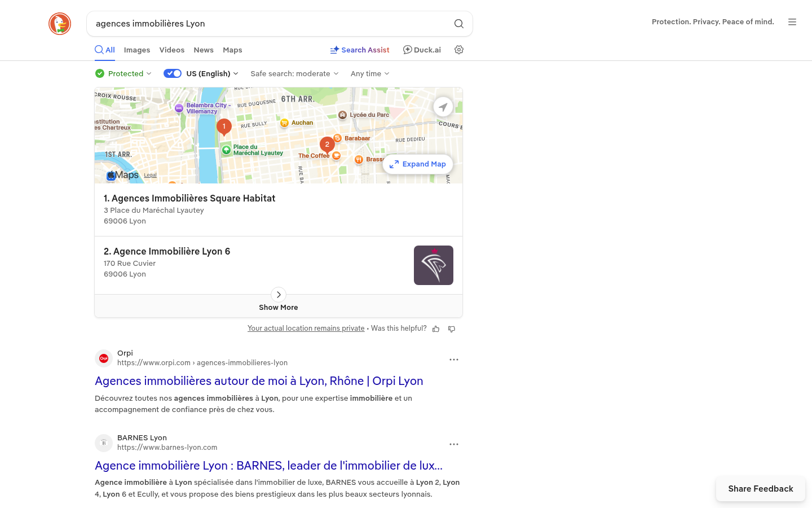Click Place du Maréchal Lyautey park marker
The image size is (812, 508).
[x=226, y=150]
